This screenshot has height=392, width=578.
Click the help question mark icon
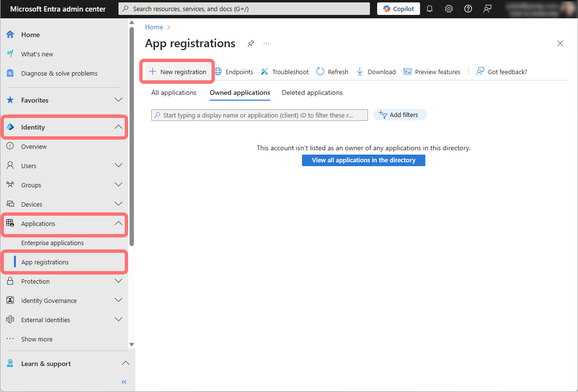tap(468, 9)
